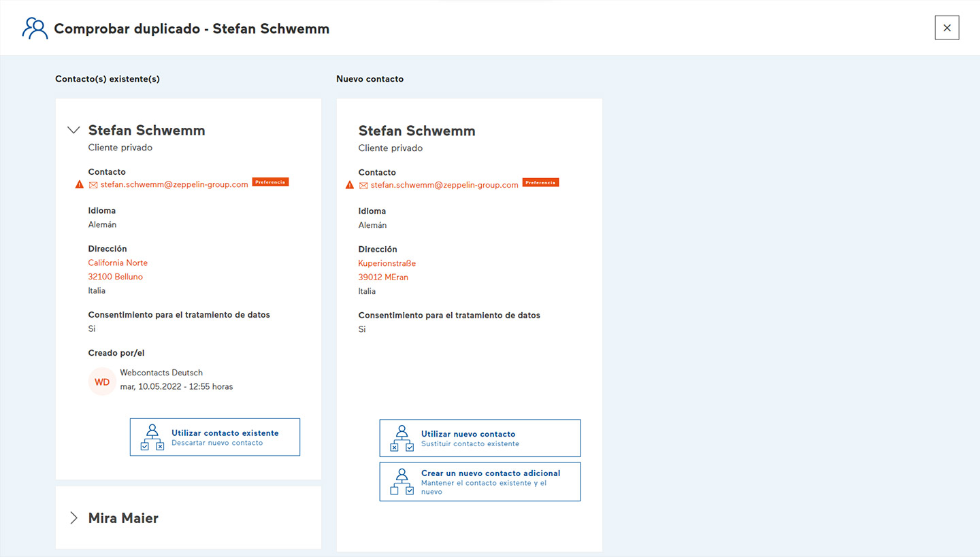
Task: Click the envelope icon in the existing contact
Action: click(93, 185)
